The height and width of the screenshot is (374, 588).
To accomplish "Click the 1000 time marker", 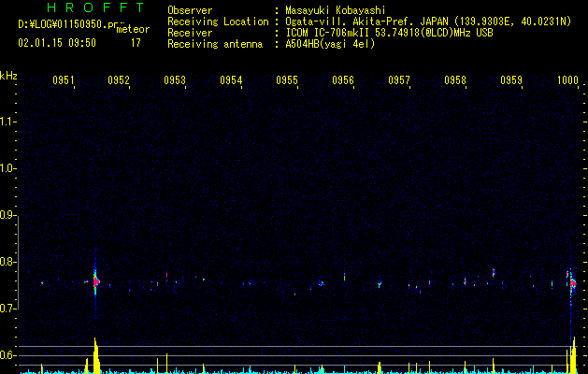I will [567, 80].
